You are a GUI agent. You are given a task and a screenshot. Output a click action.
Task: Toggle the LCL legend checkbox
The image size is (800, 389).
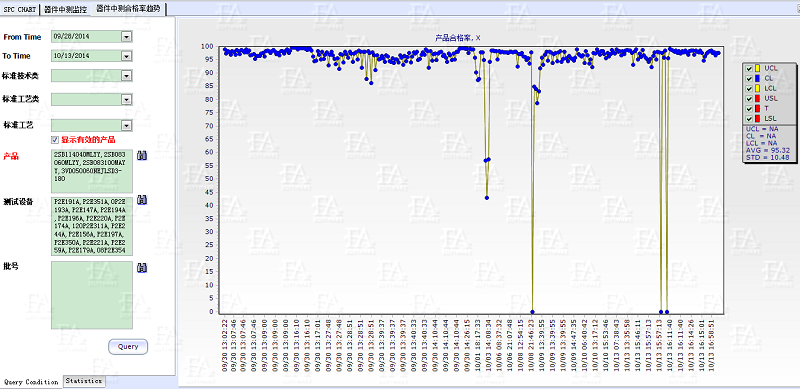[748, 88]
